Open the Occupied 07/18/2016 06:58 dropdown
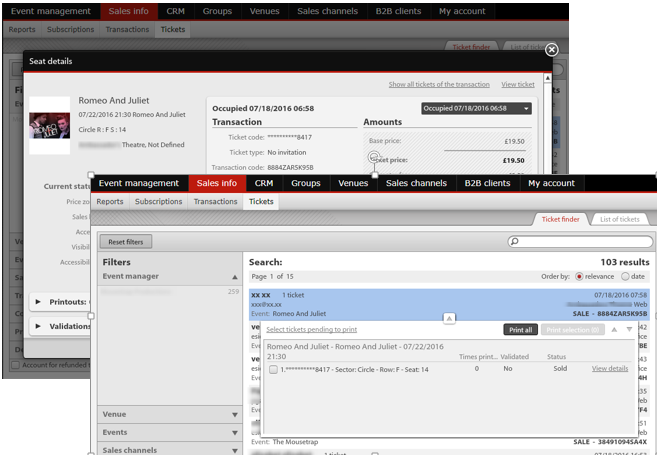 tap(476, 109)
